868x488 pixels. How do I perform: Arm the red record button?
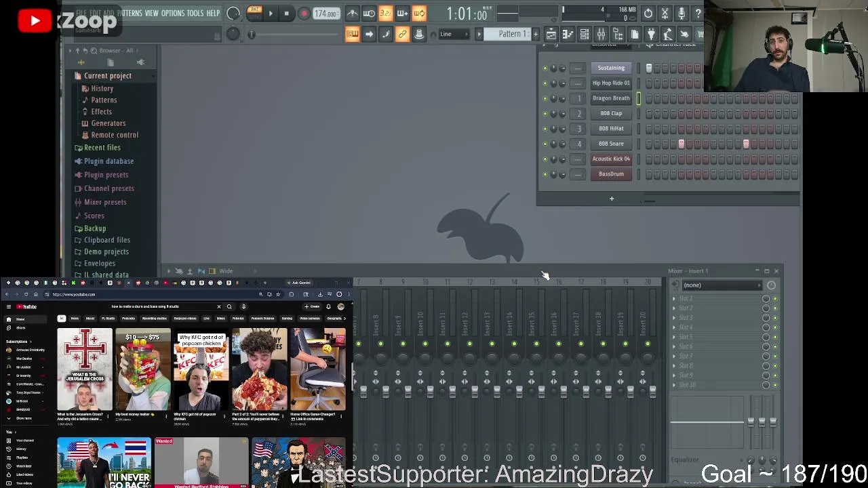point(303,13)
